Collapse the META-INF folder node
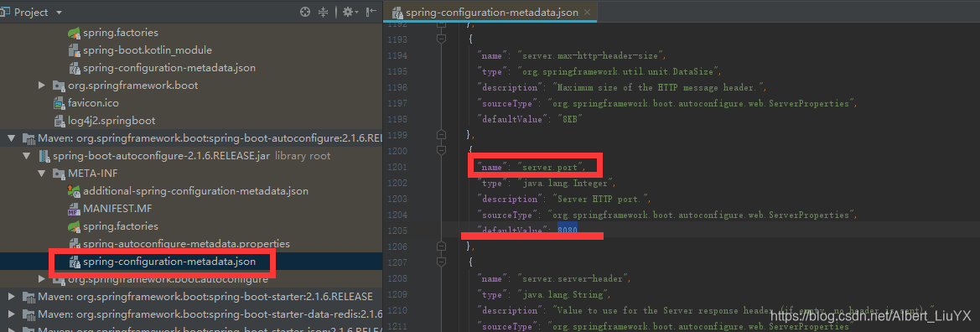Screen dimensions: 980x332 click(x=42, y=174)
